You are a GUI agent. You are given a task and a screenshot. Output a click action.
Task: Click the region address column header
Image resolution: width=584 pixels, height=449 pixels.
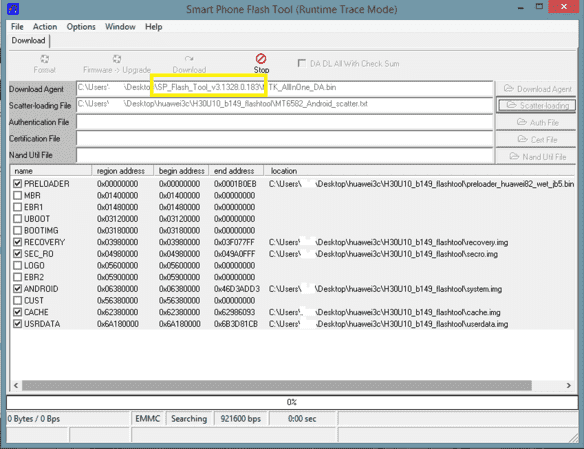pos(123,171)
